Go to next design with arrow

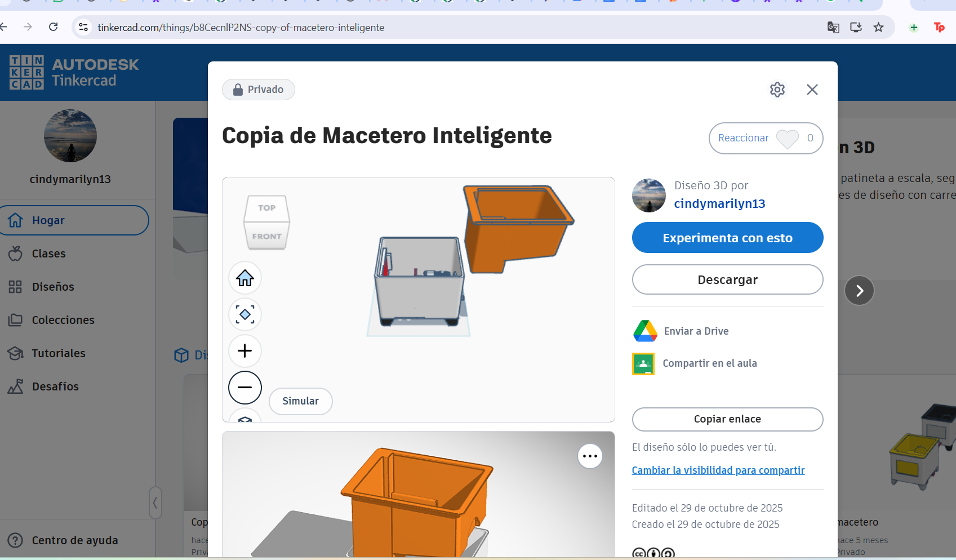coord(859,291)
